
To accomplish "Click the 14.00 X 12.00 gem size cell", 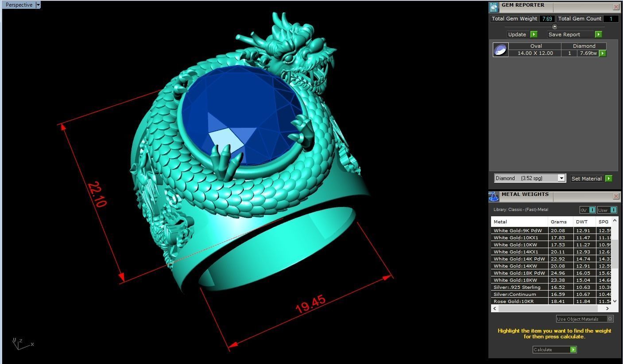I will (535, 53).
